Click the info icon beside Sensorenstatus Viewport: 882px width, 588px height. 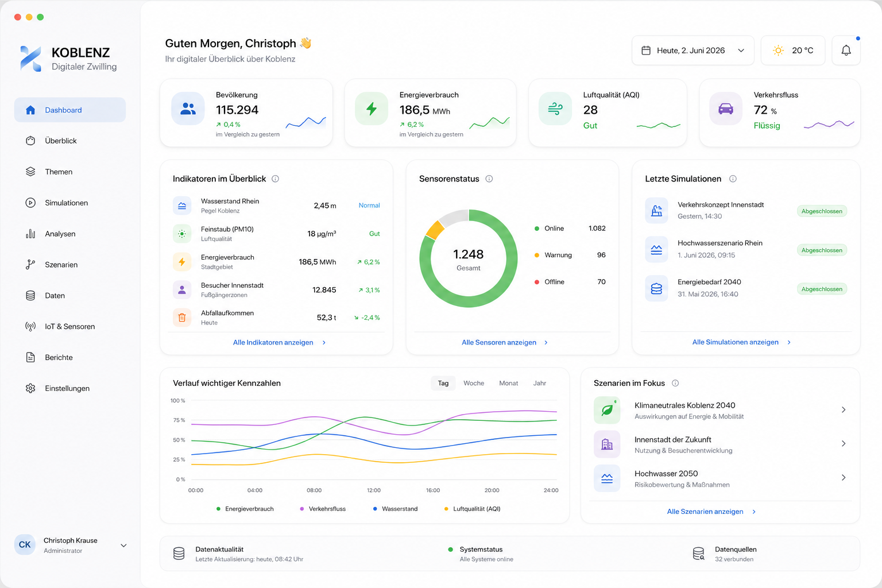click(489, 179)
